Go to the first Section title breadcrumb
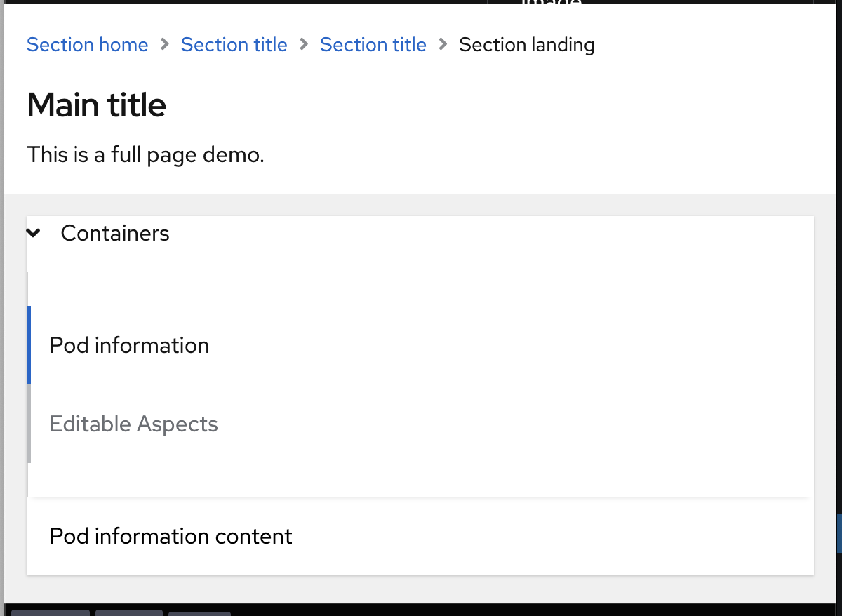 234,45
